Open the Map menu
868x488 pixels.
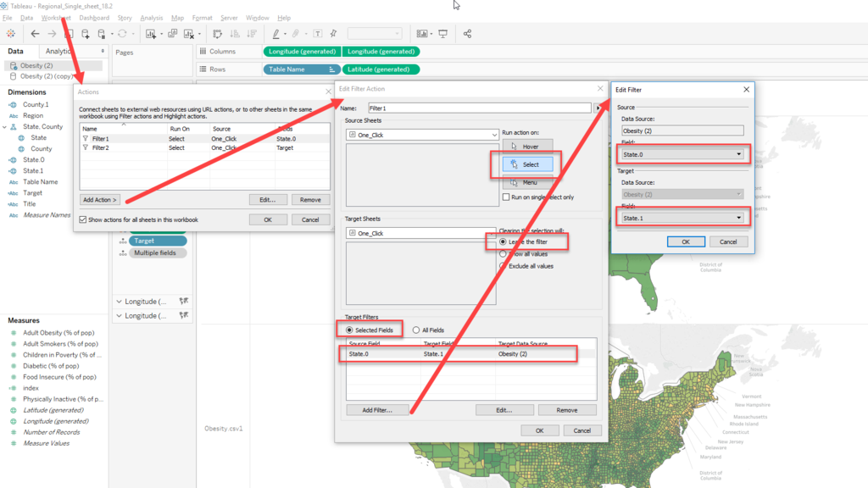[177, 18]
